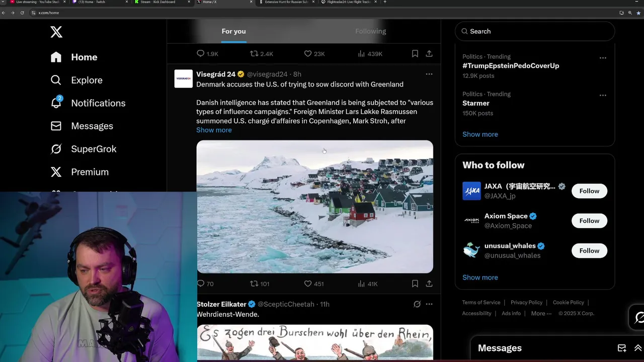Open the Home sidebar item
This screenshot has height=362, width=644.
[x=74, y=57]
